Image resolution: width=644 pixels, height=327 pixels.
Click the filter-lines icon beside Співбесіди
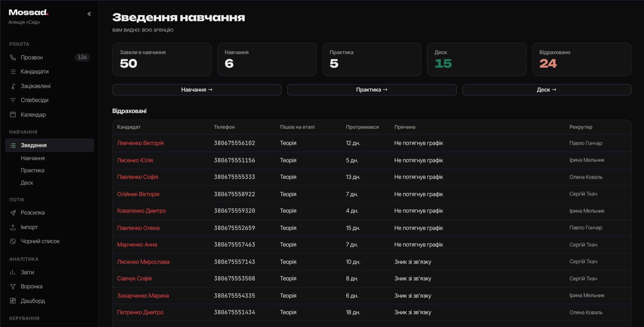13,100
